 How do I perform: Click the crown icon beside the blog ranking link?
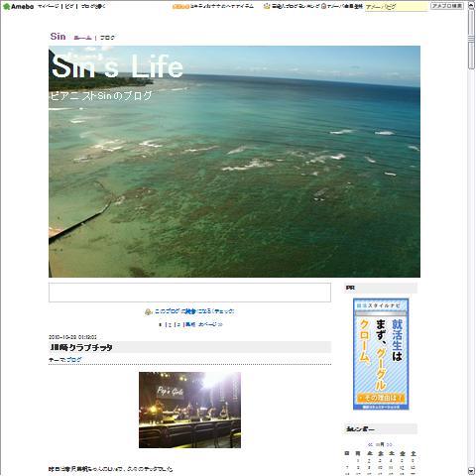pos(267,6)
